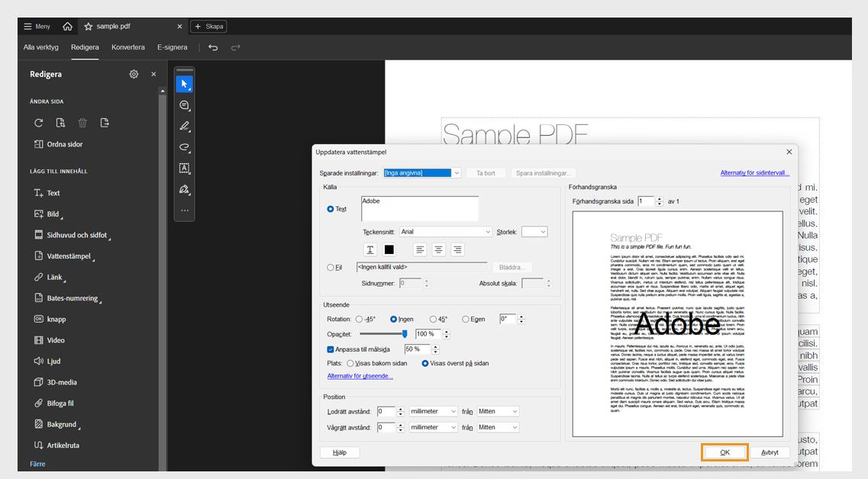The image size is (868, 479).
Task: Adjust the Opacitet slider
Action: (404, 333)
